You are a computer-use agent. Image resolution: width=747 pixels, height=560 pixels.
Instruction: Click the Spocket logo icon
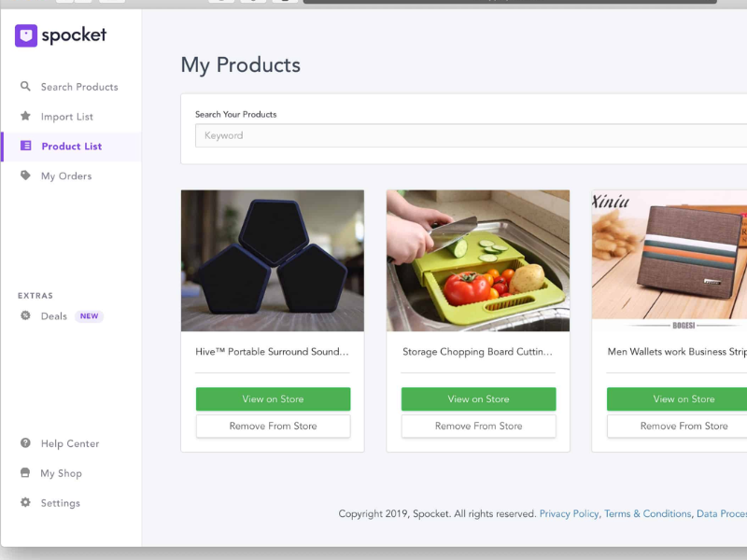[x=26, y=35]
